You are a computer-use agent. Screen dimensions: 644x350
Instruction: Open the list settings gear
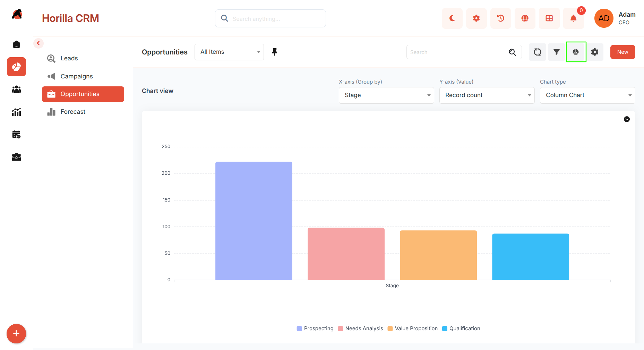point(595,52)
